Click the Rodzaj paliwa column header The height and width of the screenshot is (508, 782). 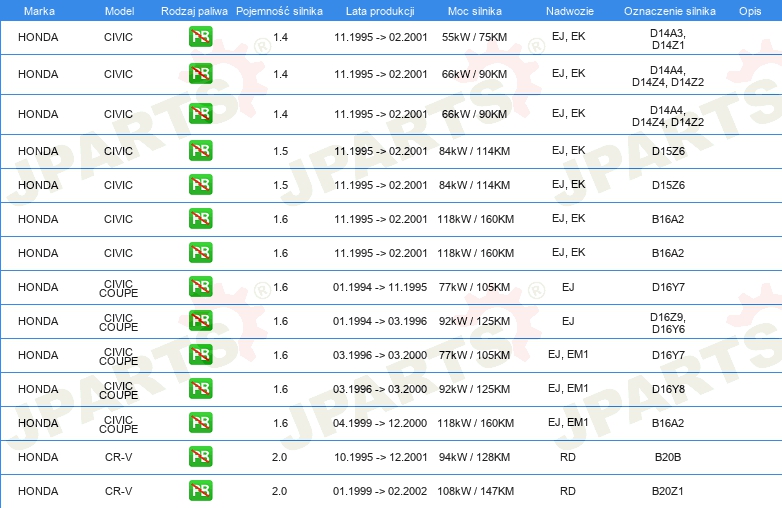pyautogui.click(x=194, y=11)
